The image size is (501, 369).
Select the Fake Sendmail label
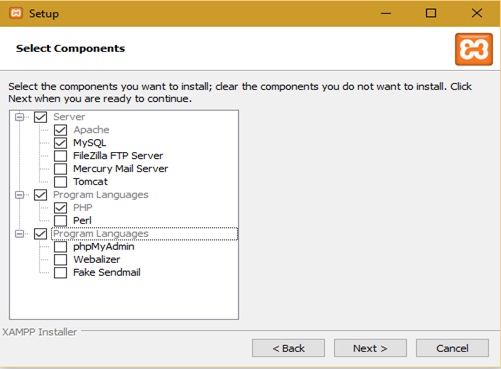coord(107,272)
